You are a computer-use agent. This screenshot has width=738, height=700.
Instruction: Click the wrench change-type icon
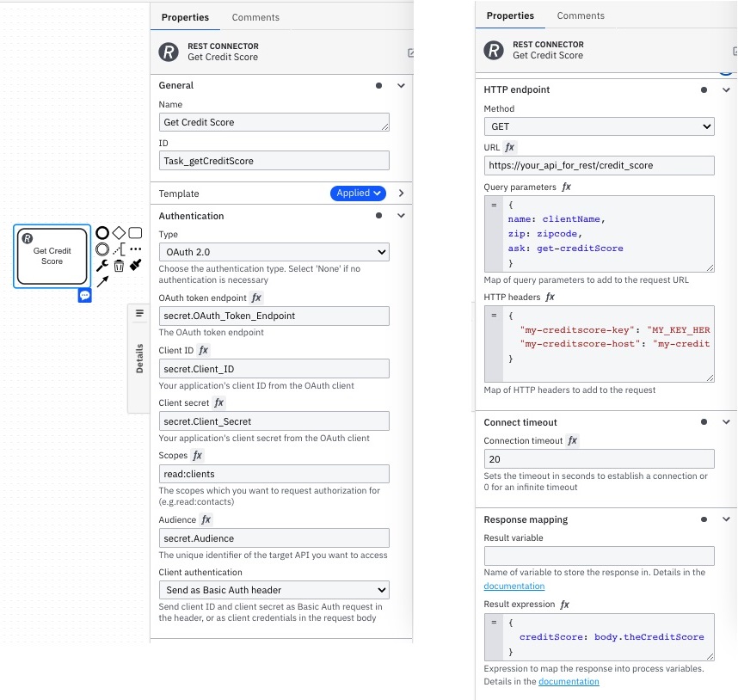coord(102,266)
